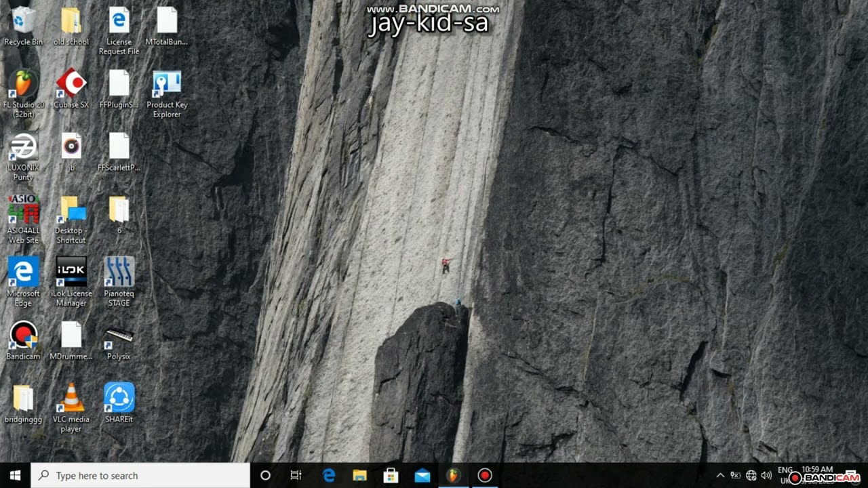
Task: Open Product Key Explorer shortcut
Action: pos(167,94)
